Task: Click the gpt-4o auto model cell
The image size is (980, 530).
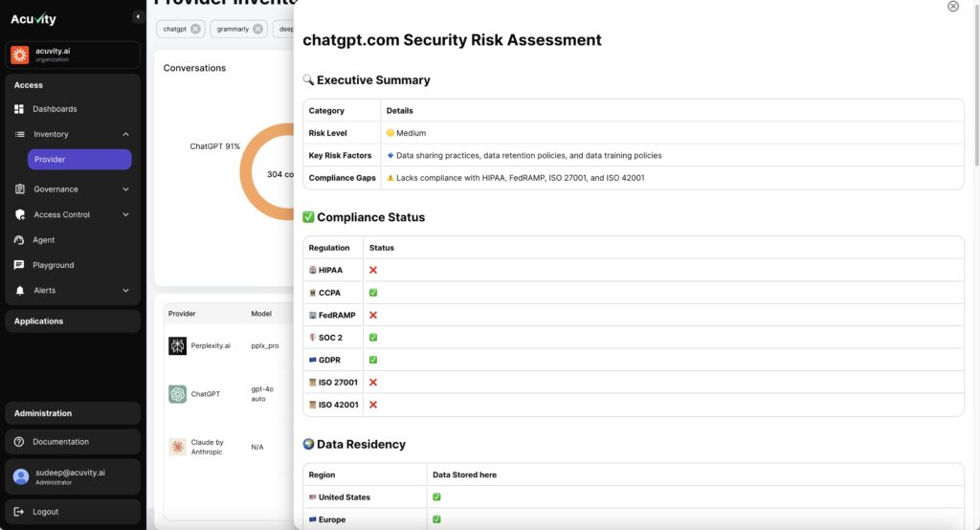Action: 262,394
